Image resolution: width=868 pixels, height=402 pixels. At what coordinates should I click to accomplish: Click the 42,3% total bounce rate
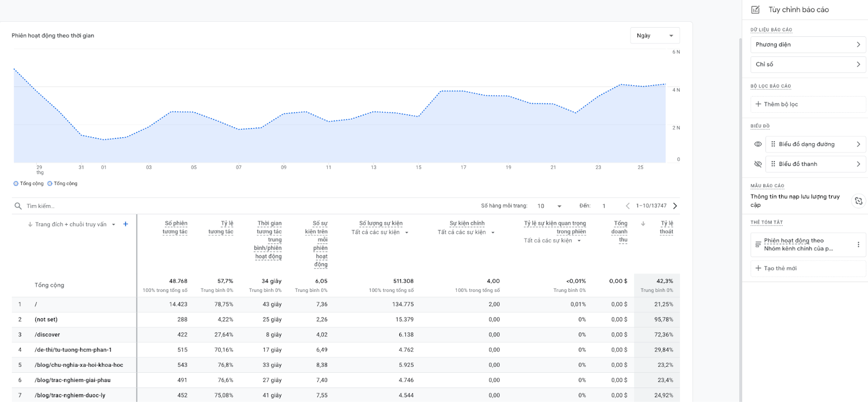(665, 281)
